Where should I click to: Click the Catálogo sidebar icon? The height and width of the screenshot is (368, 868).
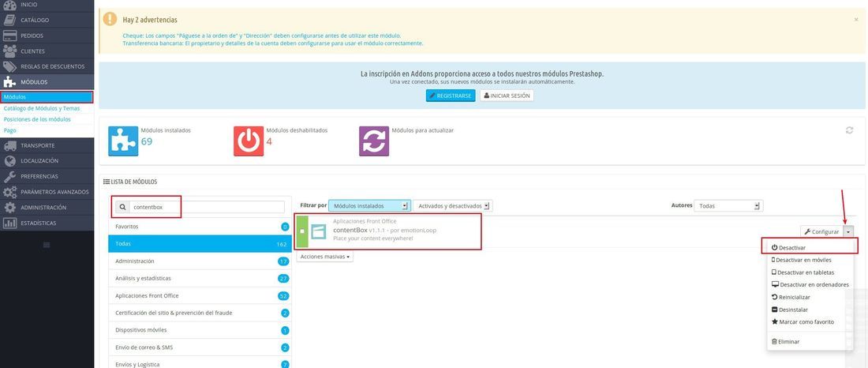(x=10, y=20)
